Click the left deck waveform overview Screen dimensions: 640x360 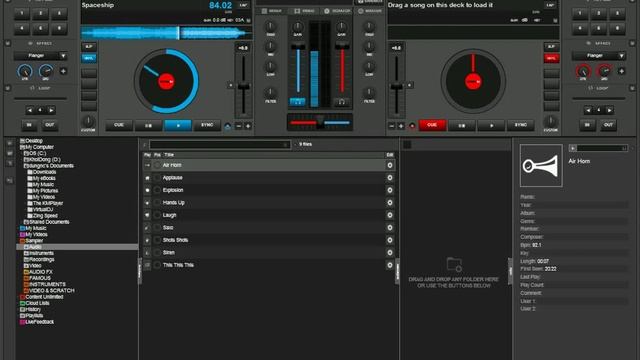(167, 33)
